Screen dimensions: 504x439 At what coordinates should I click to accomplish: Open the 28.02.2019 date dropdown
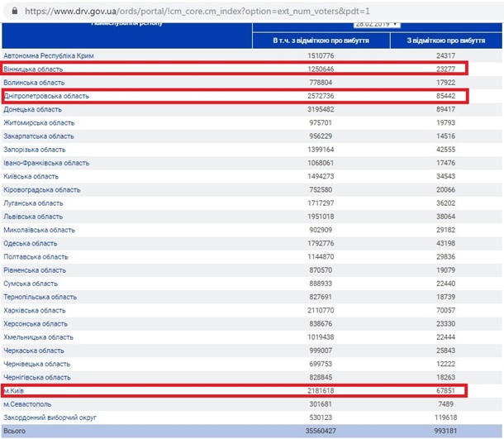click(377, 25)
